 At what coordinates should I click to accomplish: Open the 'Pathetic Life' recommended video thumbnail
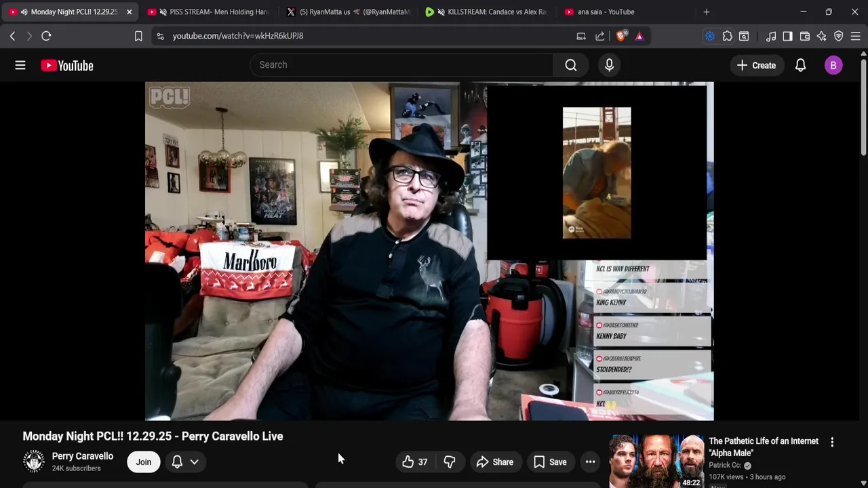coord(656,462)
